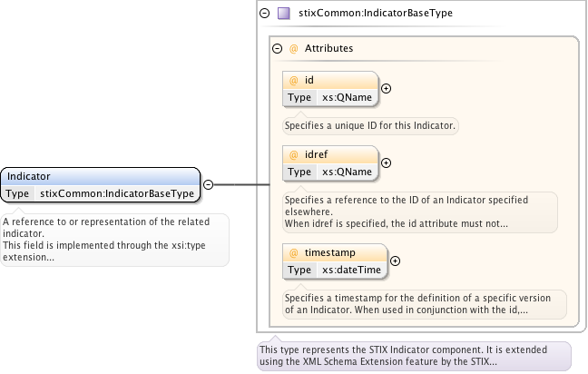The image size is (588, 374).
Task: Expand the timestamp attribute plus button
Action: tap(395, 261)
